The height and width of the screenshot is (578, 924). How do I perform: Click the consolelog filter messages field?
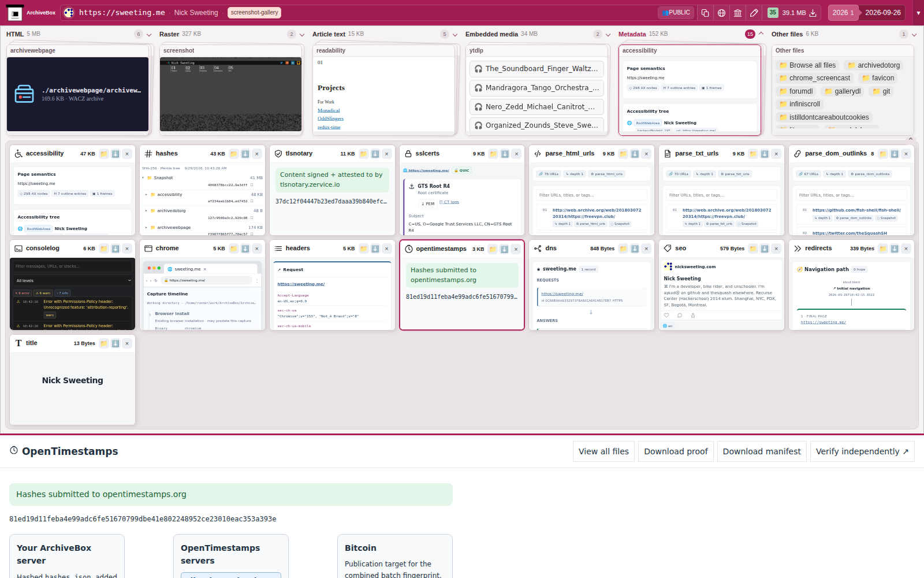[73, 266]
